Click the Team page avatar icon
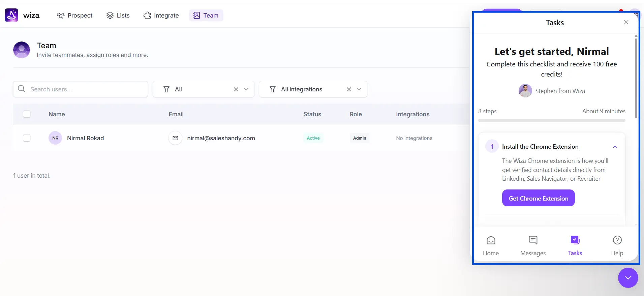 (x=22, y=50)
